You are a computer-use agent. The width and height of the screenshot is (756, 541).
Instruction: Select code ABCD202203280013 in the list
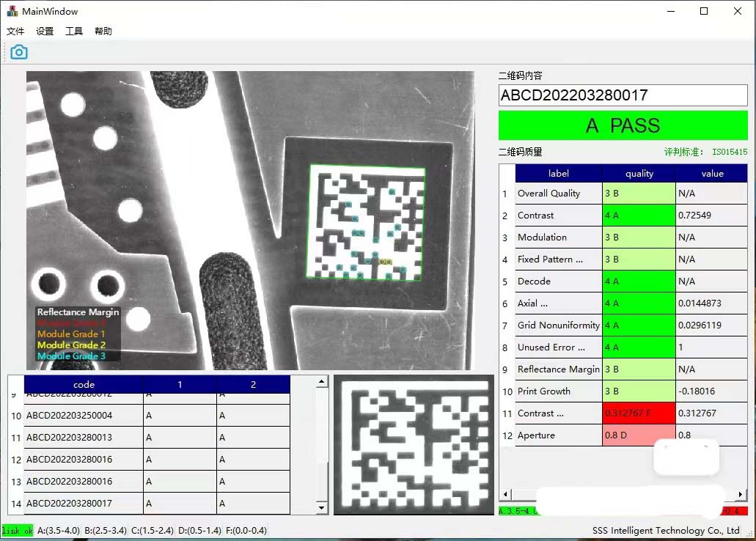point(84,438)
